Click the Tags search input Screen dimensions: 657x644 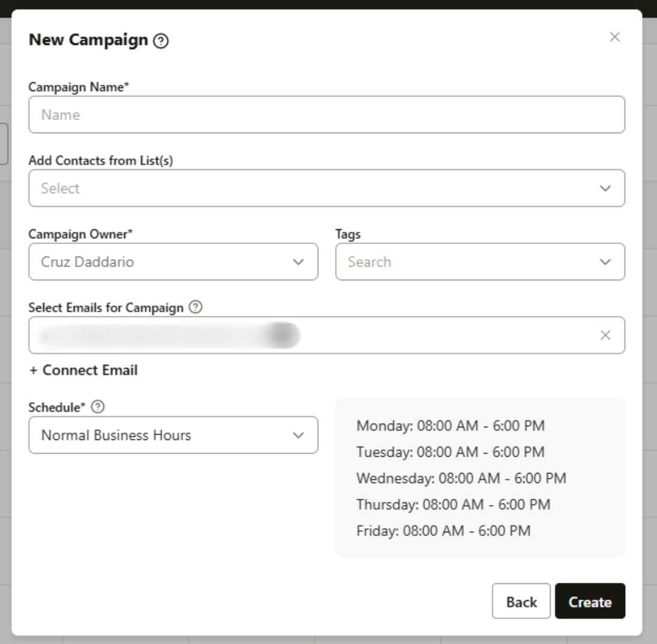coord(420,261)
